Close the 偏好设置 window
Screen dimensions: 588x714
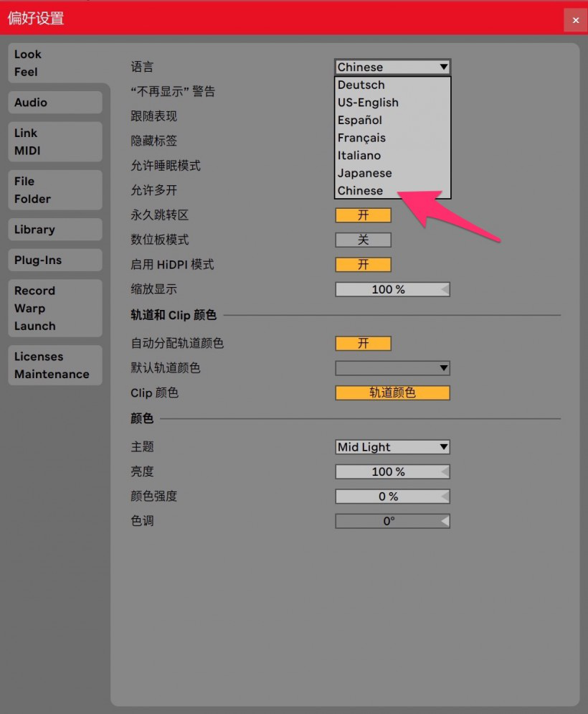point(575,20)
